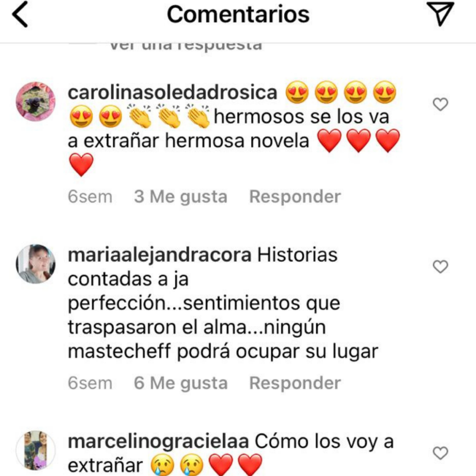Screen dimensions: 476x476
Task: Reply to carolinasoledadrosica's comment
Action: (x=295, y=197)
